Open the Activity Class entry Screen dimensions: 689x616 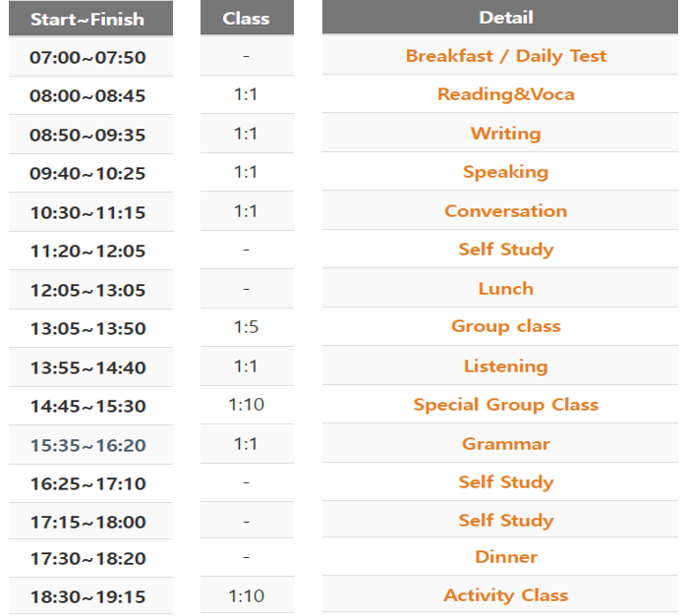(505, 595)
